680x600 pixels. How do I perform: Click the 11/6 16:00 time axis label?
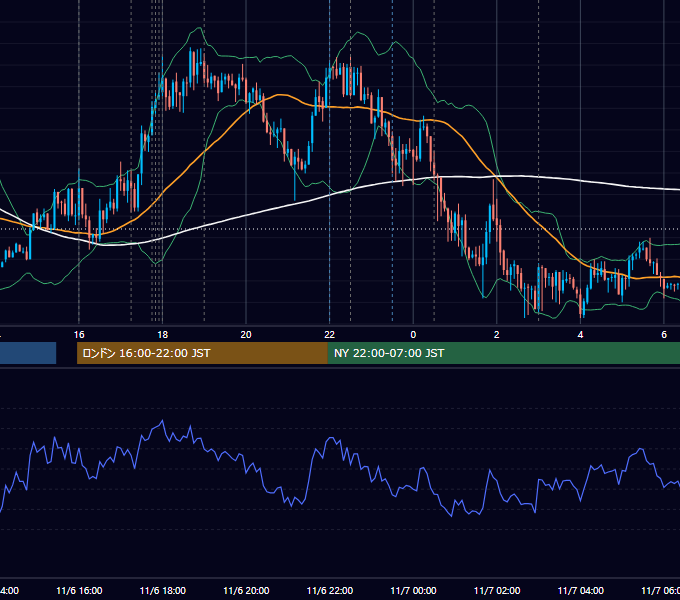79,590
